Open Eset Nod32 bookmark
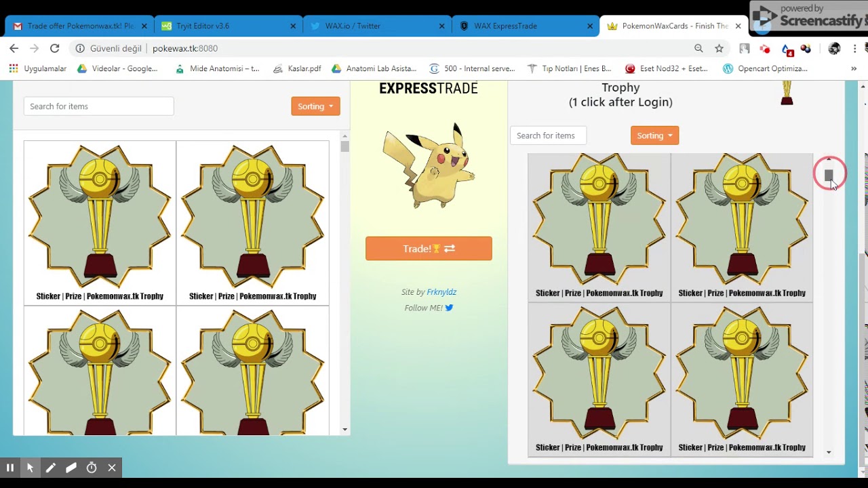 point(667,68)
